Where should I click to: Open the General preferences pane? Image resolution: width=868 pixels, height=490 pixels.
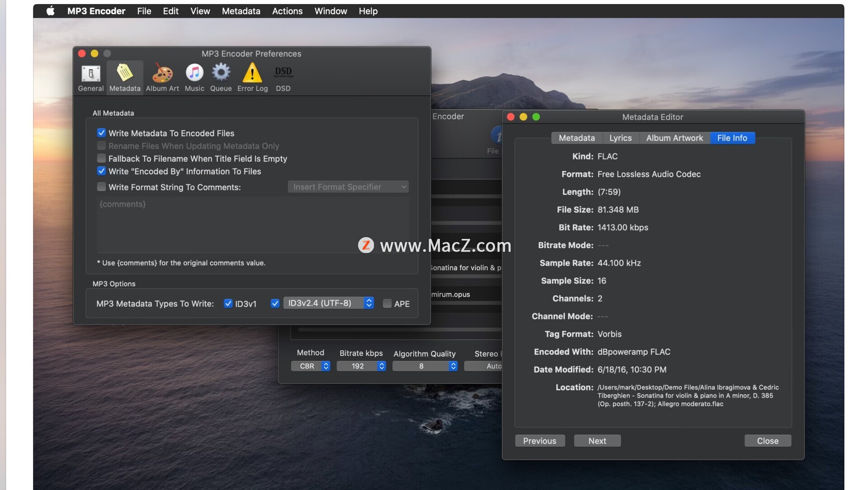pyautogui.click(x=90, y=77)
